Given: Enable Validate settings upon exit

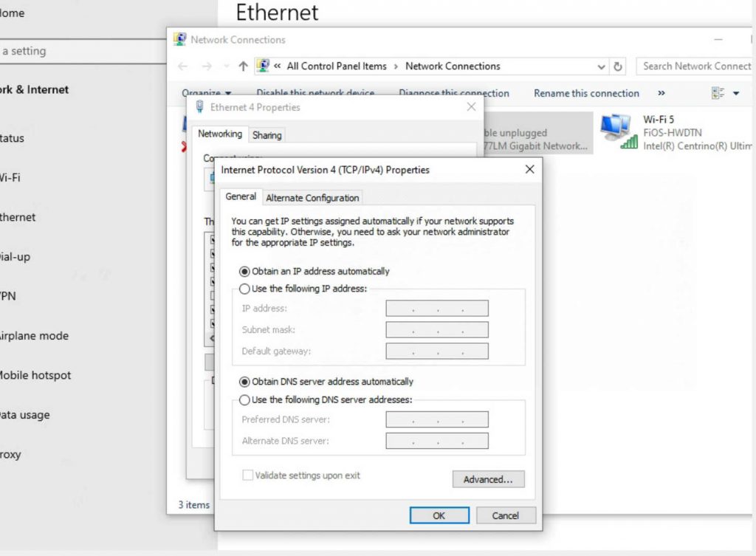Looking at the screenshot, I should coord(247,476).
